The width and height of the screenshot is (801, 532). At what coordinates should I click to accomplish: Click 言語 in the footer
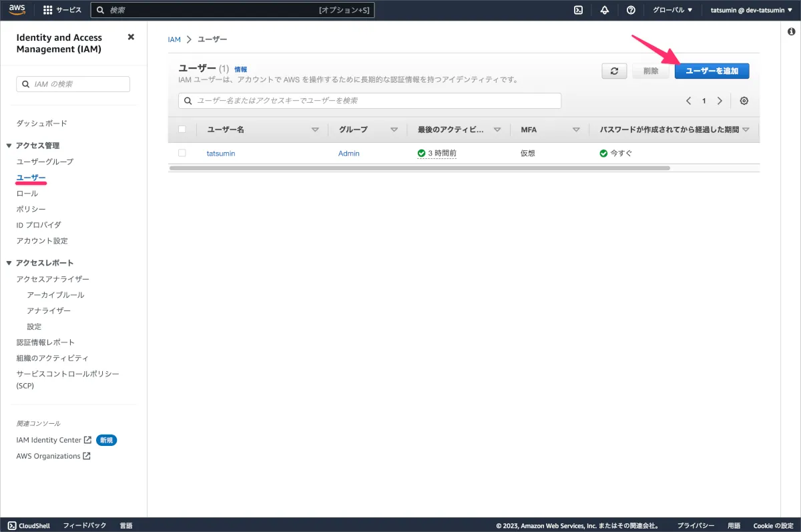pos(126,525)
